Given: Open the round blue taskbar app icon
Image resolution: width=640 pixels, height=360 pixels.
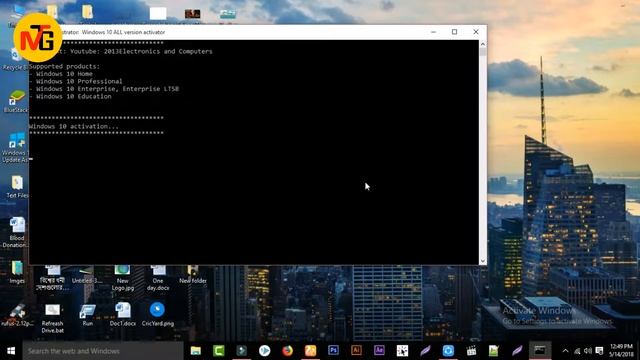Looking at the screenshot, I should coord(448,351).
